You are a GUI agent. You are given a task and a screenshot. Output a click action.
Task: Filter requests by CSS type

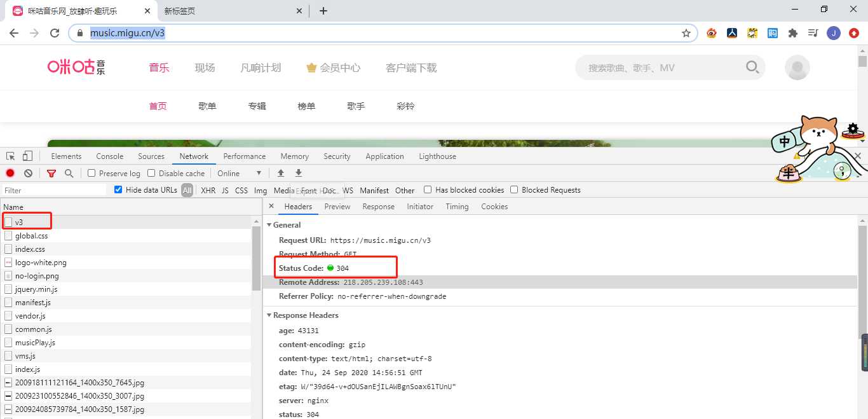[x=241, y=190]
